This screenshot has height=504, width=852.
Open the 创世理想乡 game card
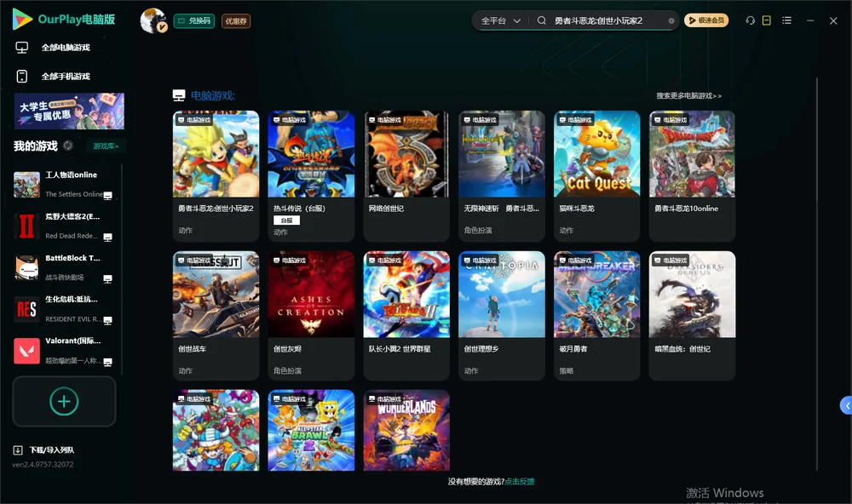point(502,316)
